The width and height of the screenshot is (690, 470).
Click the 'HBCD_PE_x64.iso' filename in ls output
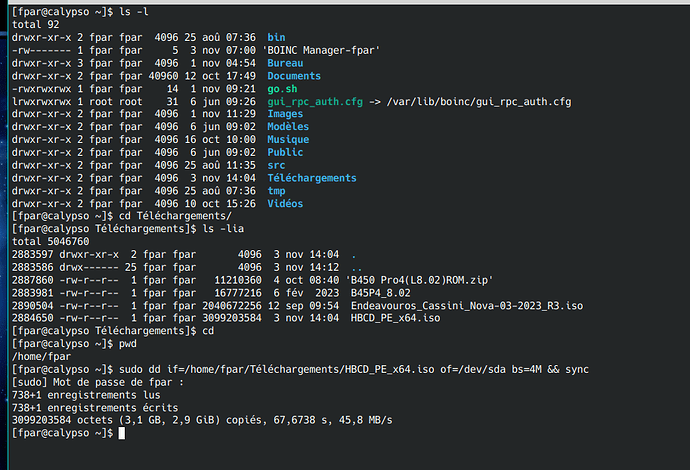[395, 318]
